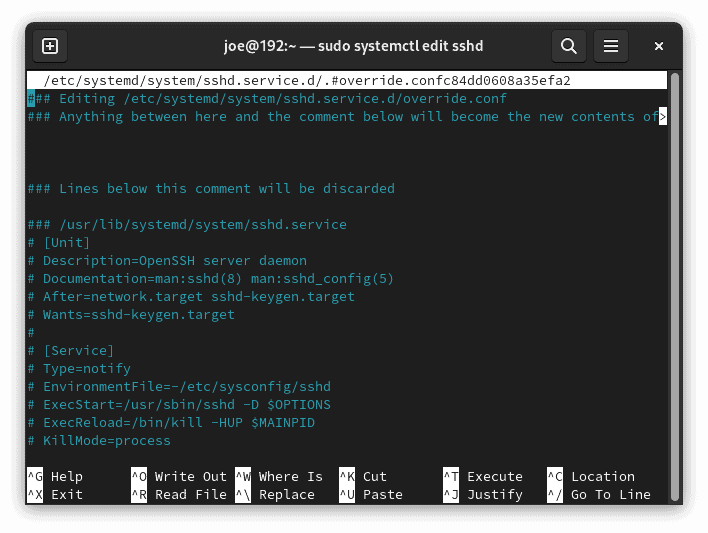Click the ^R Read File shortcut
The height and width of the screenshot is (533, 708).
179,495
